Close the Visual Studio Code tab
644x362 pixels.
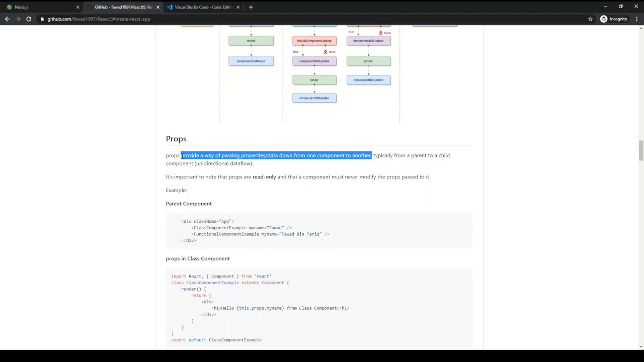(x=238, y=7)
